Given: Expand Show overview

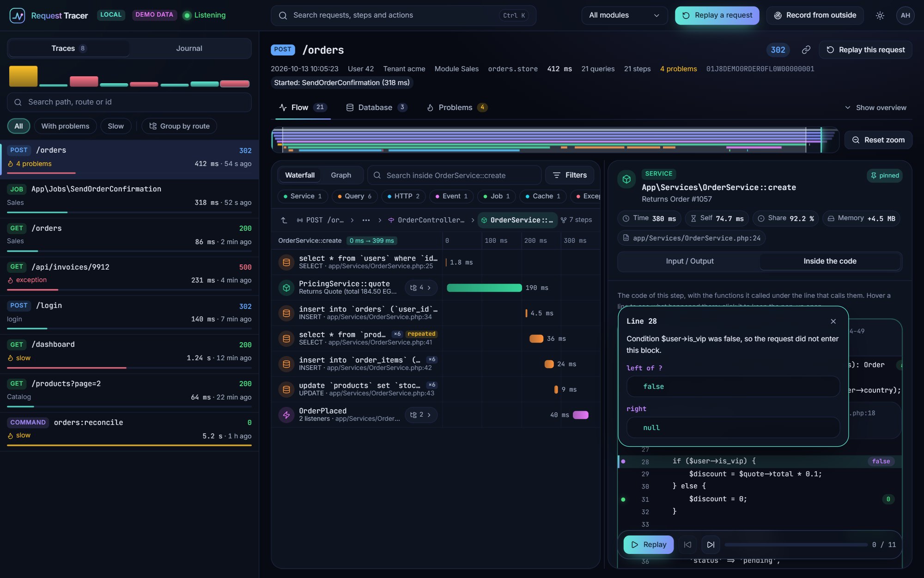Looking at the screenshot, I should (875, 107).
